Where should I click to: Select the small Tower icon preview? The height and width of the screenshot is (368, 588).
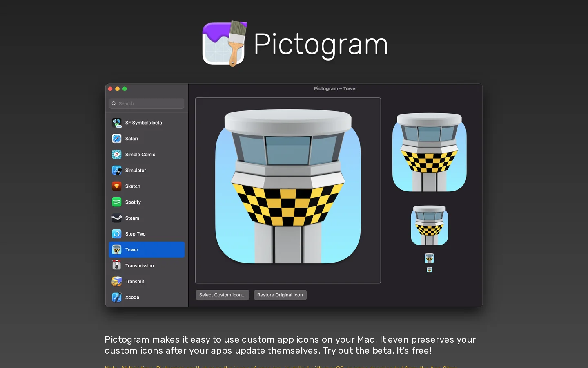(x=429, y=258)
